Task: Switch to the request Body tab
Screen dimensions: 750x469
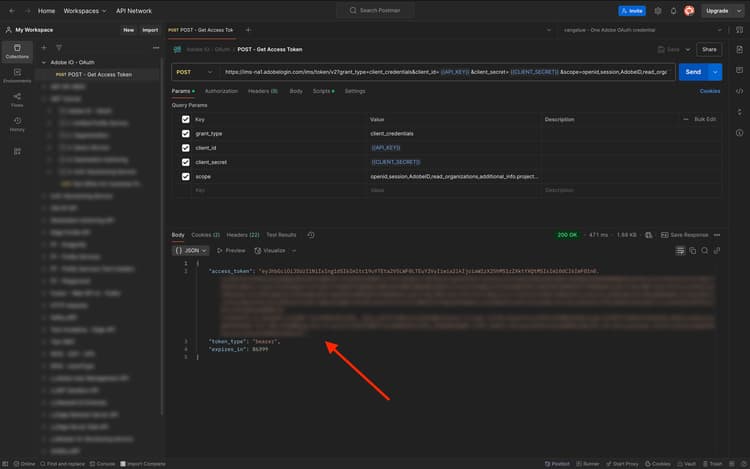Action: [296, 91]
